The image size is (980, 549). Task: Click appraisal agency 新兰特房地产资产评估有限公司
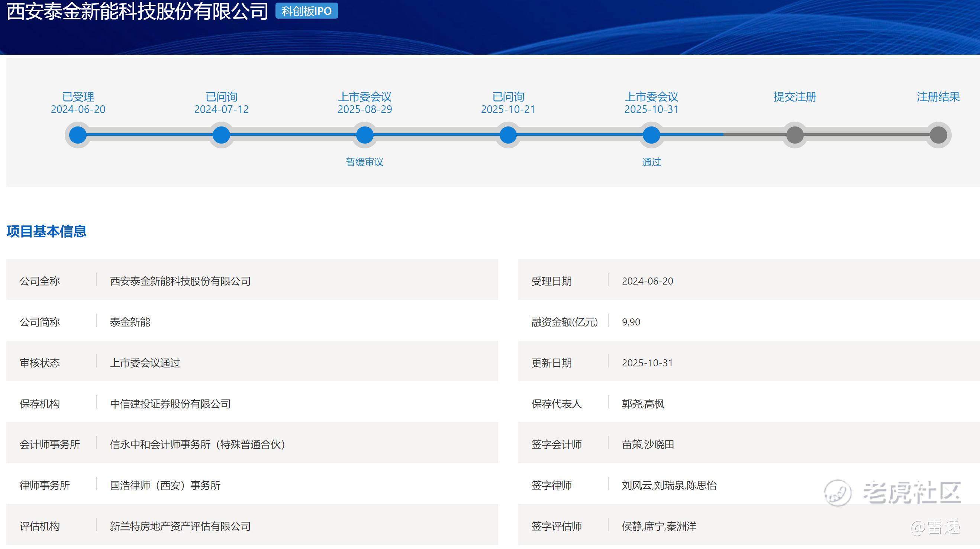(180, 526)
